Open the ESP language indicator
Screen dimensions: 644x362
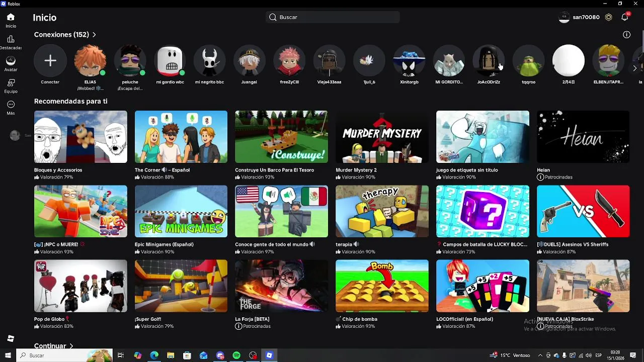coord(599,355)
